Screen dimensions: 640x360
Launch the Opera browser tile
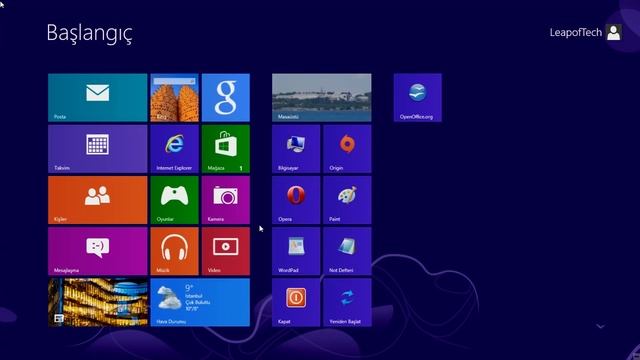296,200
